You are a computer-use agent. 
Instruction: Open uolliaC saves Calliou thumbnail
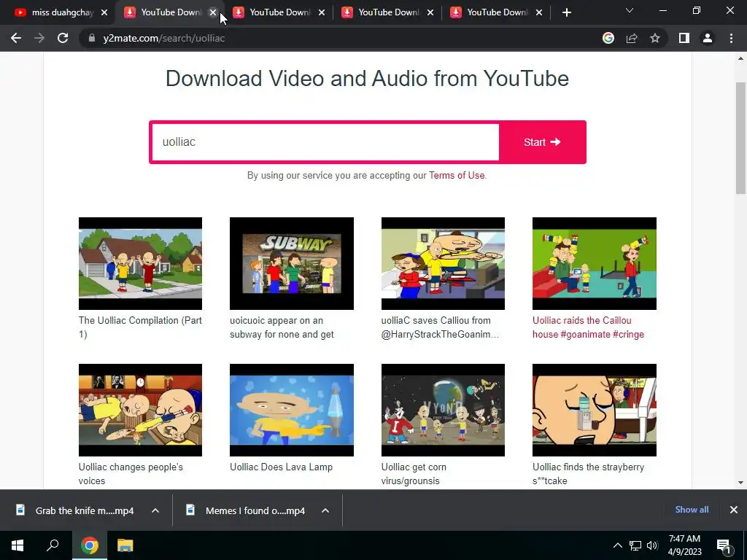tap(443, 263)
